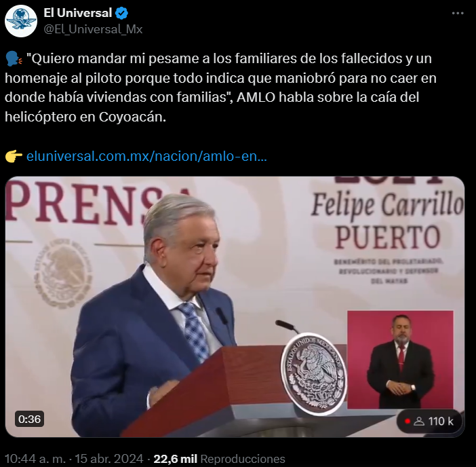Follow the eluniversal.com.mx/nacion article link
Screen dimensions: 476x467
click(146, 156)
